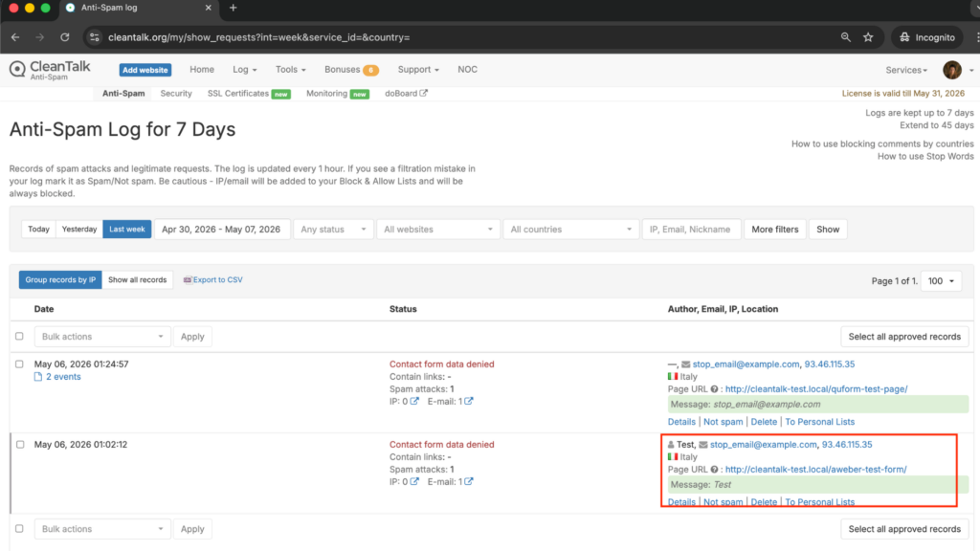Filter log to Last week
This screenshot has width=980, height=551.
coord(127,230)
